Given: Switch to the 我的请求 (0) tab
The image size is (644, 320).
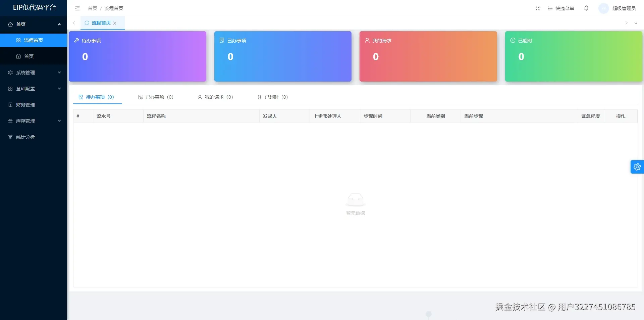Looking at the screenshot, I should tap(215, 97).
